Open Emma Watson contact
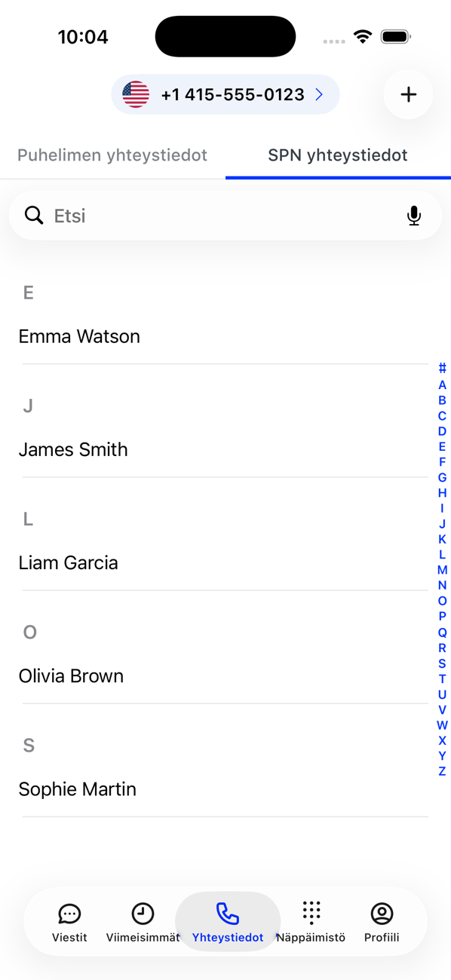The width and height of the screenshot is (451, 980). click(226, 336)
